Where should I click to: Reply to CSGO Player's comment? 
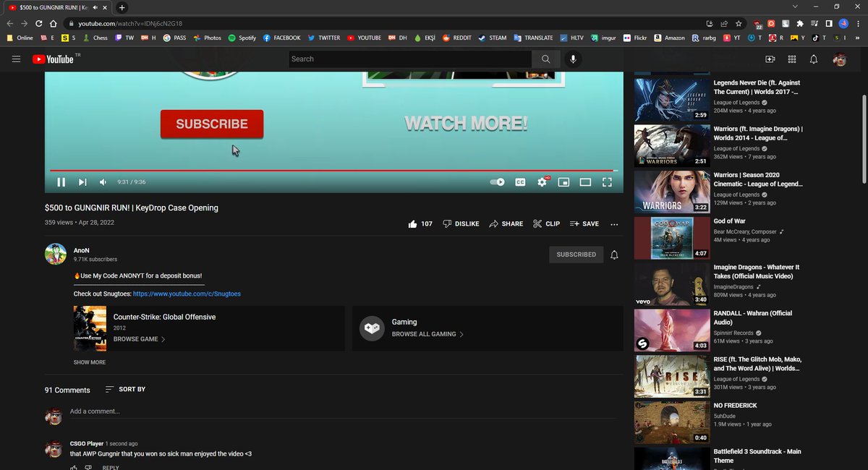tap(111, 468)
